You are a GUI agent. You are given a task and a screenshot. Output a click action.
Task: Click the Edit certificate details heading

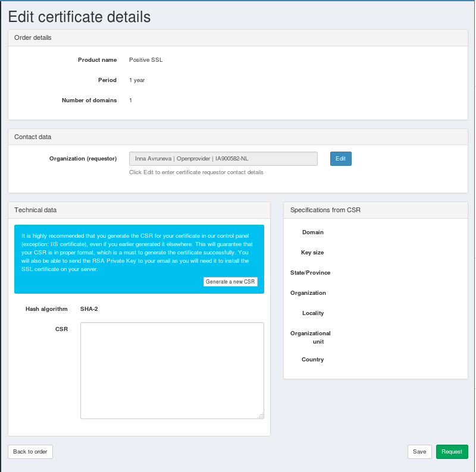tap(79, 17)
